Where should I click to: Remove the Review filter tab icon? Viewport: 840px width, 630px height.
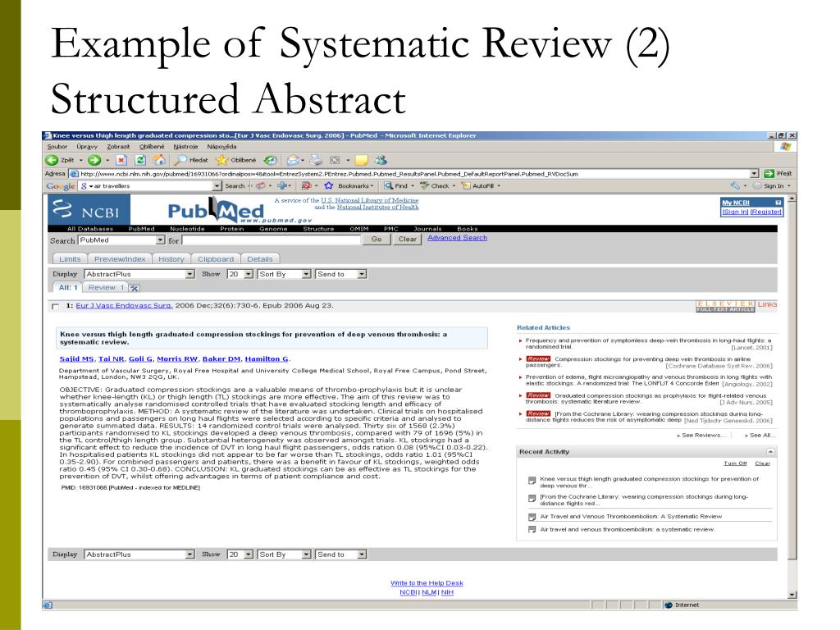click(x=135, y=288)
